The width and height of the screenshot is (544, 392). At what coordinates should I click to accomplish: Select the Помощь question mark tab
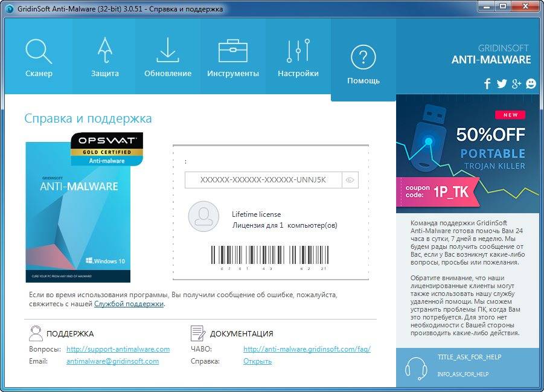pos(363,61)
